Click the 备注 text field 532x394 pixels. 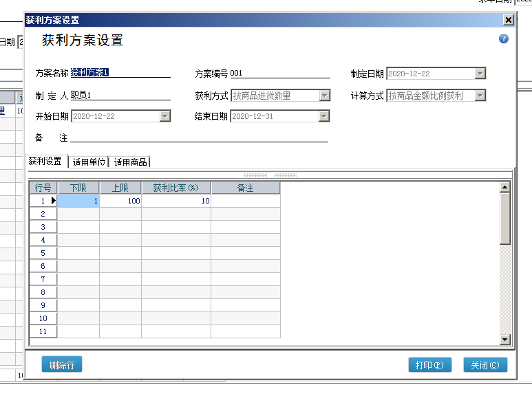pos(198,138)
